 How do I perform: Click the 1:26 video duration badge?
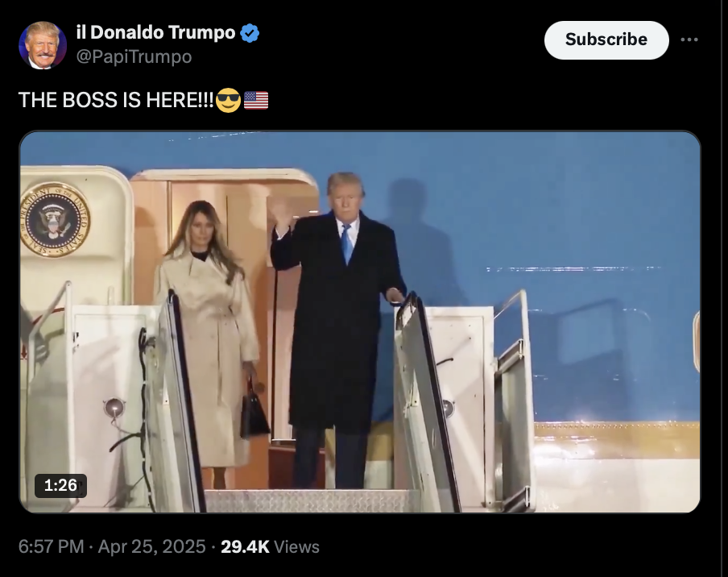tap(60, 485)
